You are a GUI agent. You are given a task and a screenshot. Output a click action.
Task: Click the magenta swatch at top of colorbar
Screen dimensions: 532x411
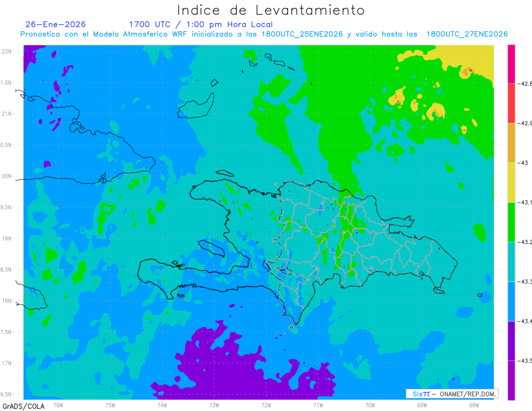pyautogui.click(x=511, y=64)
